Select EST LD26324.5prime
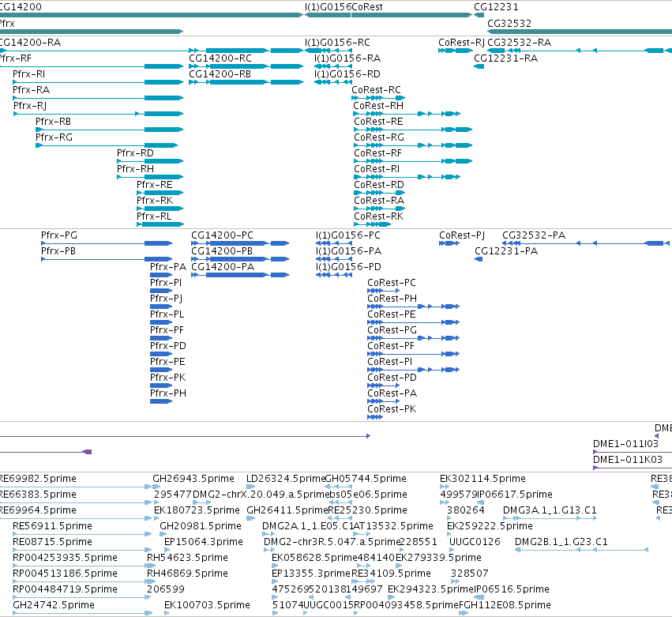The width and height of the screenshot is (672, 617). pyautogui.click(x=250, y=487)
